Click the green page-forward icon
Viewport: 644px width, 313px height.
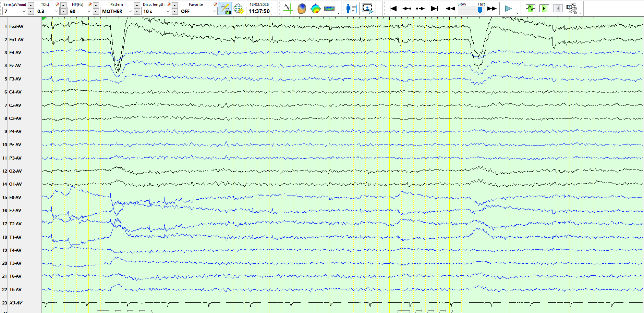tap(544, 8)
